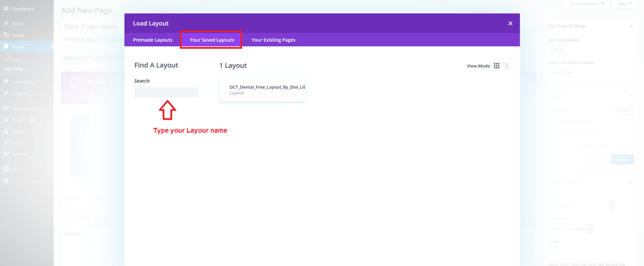Click the 'Find A Layout' heading

tap(156, 65)
